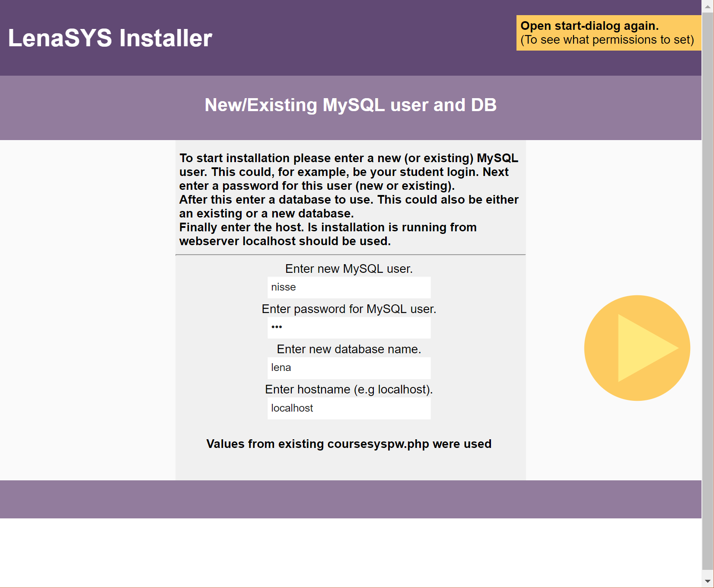Screen dimensions: 714x588
Task: Open start-dialog again button
Action: 609,33
